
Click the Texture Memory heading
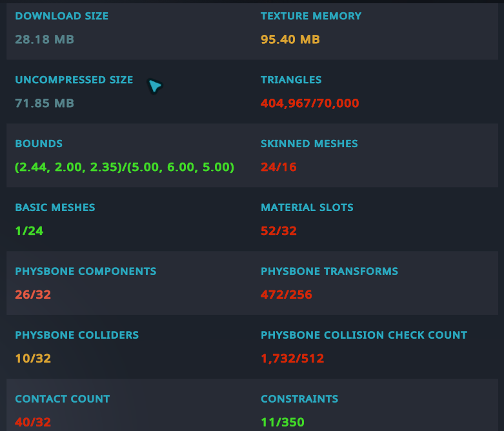click(x=311, y=16)
